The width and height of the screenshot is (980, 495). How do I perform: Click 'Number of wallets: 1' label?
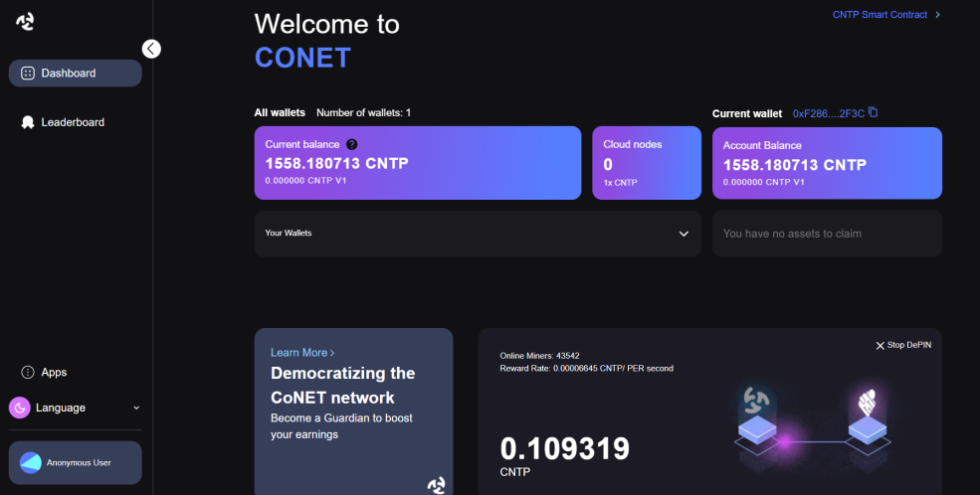pos(363,113)
